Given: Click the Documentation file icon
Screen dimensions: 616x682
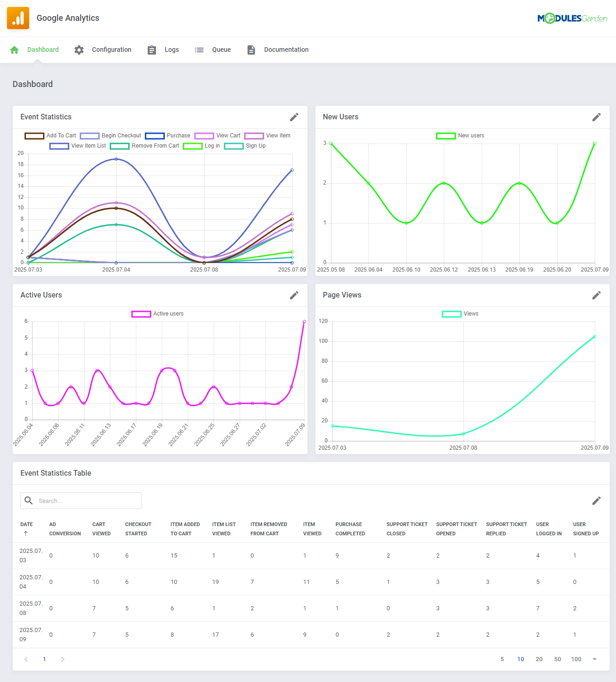Looking at the screenshot, I should click(251, 50).
